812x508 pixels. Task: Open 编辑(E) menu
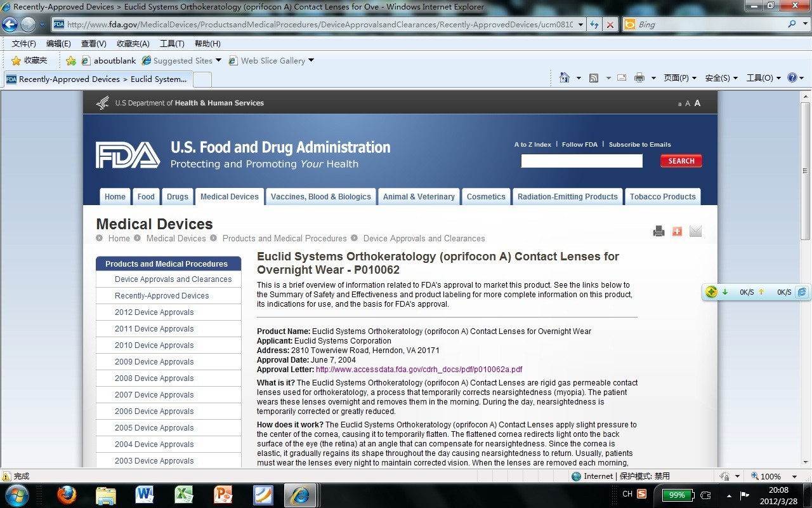click(x=58, y=44)
